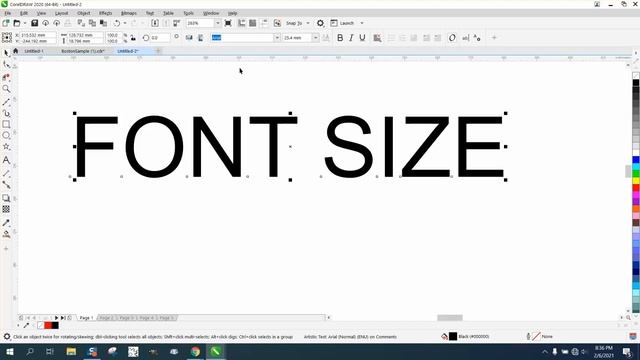Select the Polygon star tool
The height and width of the screenshot is (360, 640).
tap(6, 147)
